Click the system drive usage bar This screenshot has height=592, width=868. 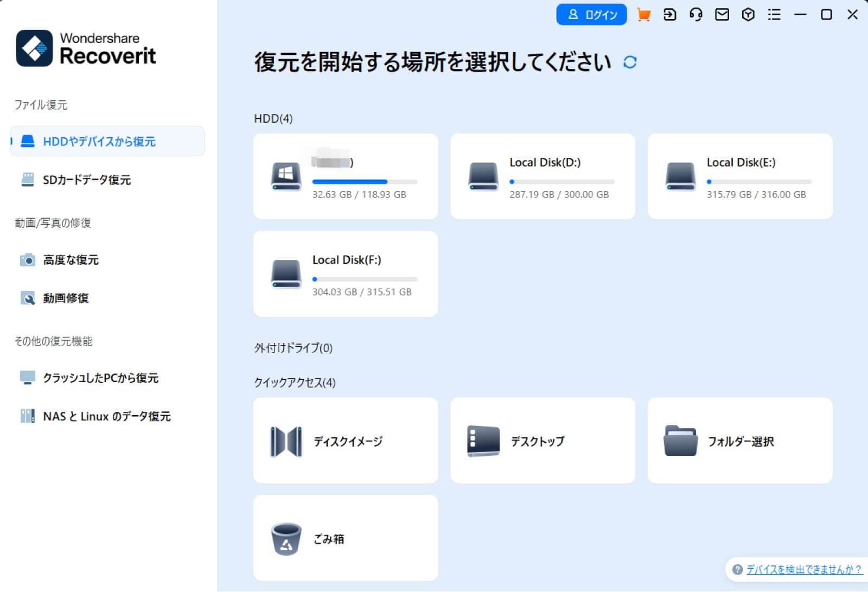365,182
